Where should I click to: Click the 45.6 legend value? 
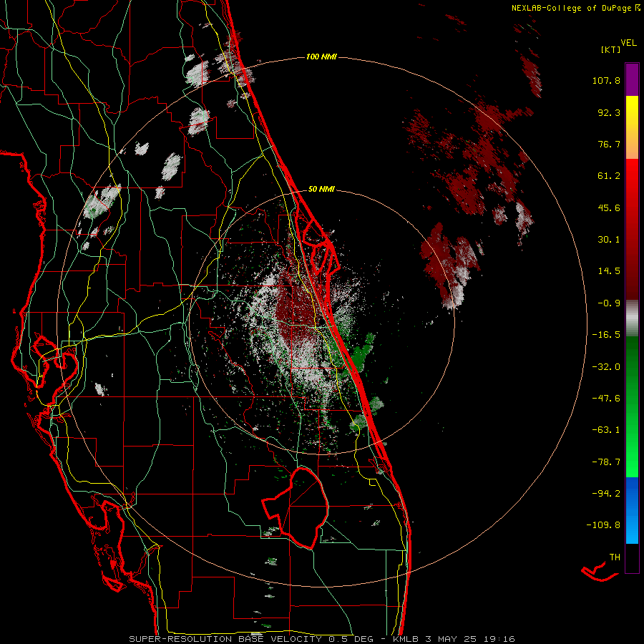click(x=609, y=208)
